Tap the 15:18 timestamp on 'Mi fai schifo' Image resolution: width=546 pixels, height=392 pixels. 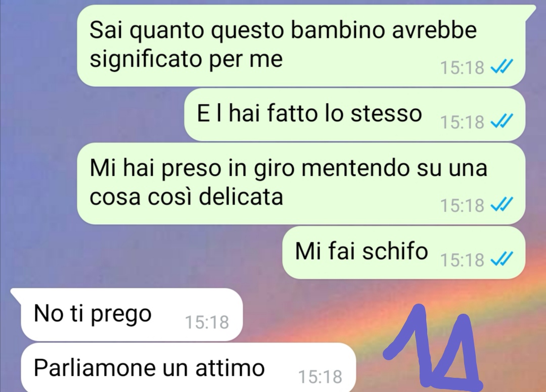point(462,260)
